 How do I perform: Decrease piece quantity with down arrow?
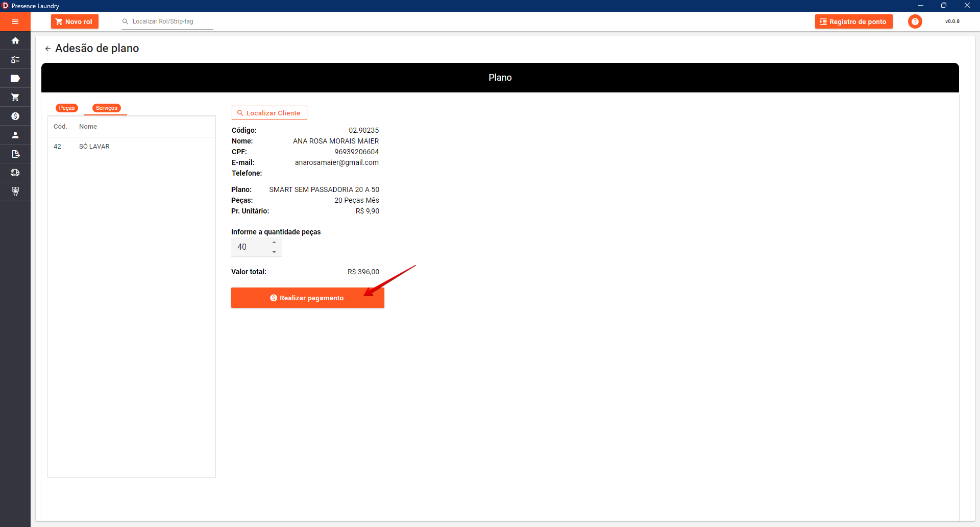(x=274, y=252)
